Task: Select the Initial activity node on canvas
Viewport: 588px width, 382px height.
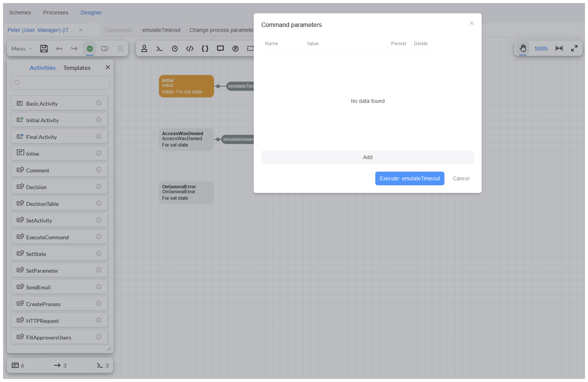Action: (x=187, y=86)
